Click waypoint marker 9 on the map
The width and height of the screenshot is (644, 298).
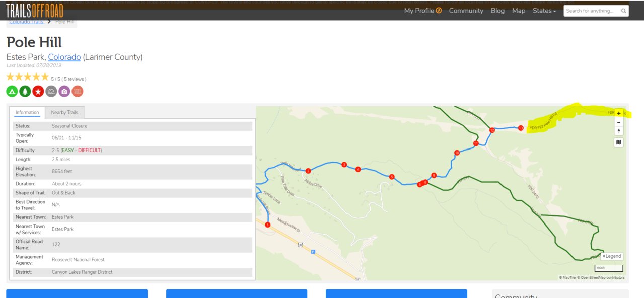click(434, 175)
